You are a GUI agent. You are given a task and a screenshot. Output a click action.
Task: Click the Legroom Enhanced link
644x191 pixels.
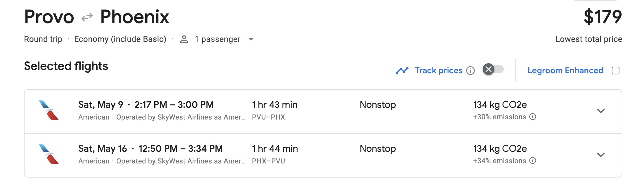point(565,70)
